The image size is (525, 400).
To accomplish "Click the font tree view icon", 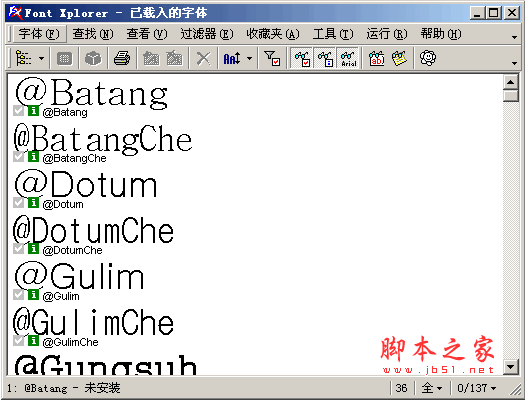I will (x=24, y=59).
